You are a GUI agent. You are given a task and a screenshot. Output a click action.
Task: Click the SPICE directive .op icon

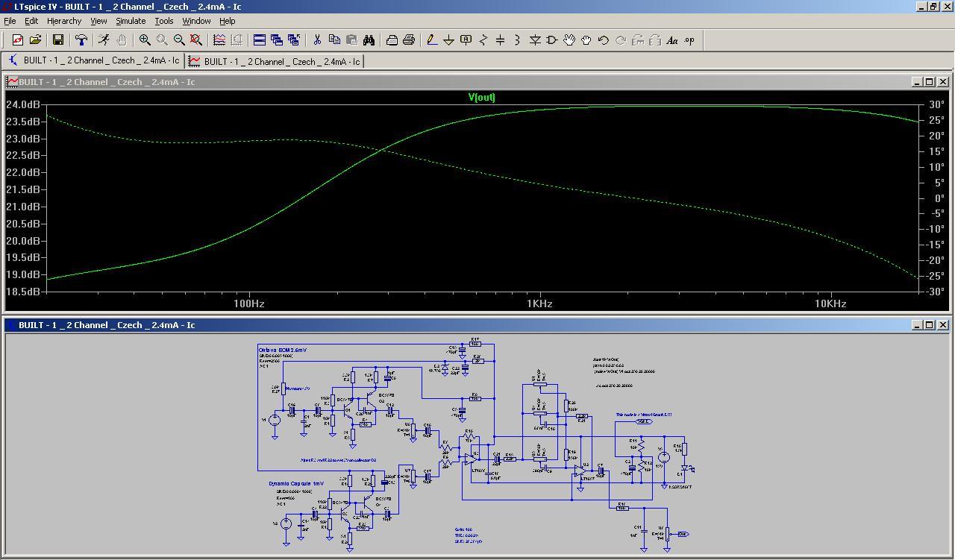689,40
